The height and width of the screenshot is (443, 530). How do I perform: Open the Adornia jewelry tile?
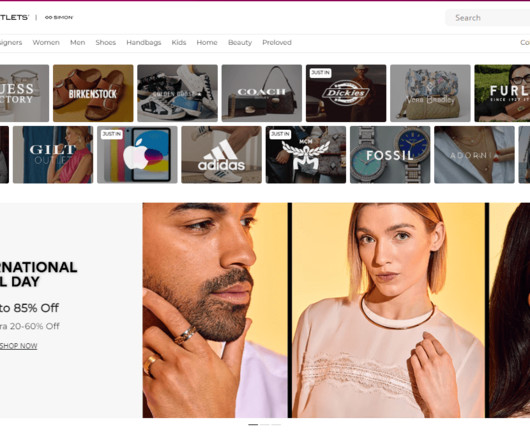[x=474, y=155]
